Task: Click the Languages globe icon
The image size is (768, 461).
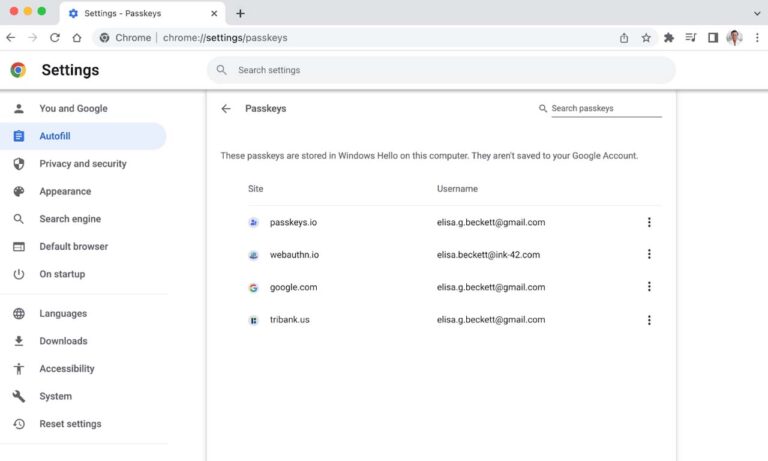Action: [x=19, y=313]
